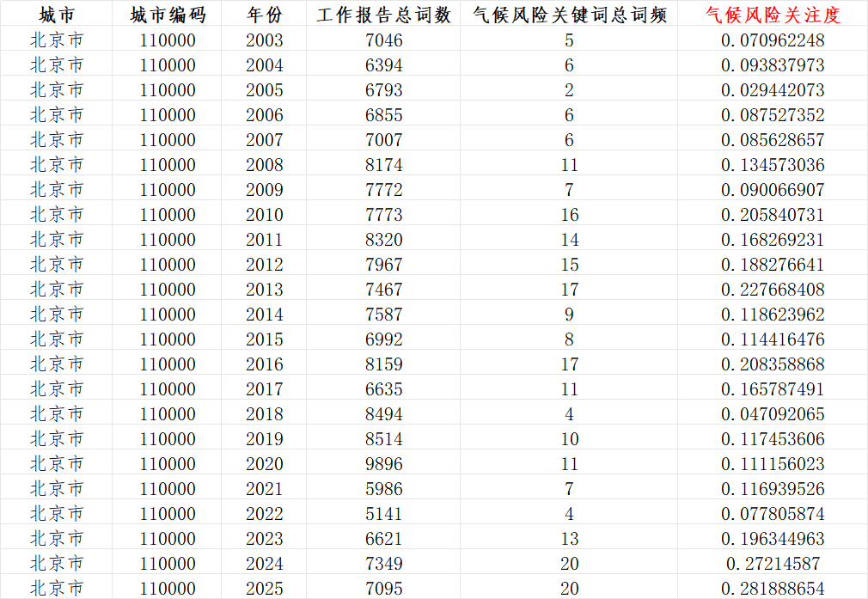This screenshot has height=599, width=868.
Task: Select the 工作报告总词数 header cell
Action: tap(383, 15)
